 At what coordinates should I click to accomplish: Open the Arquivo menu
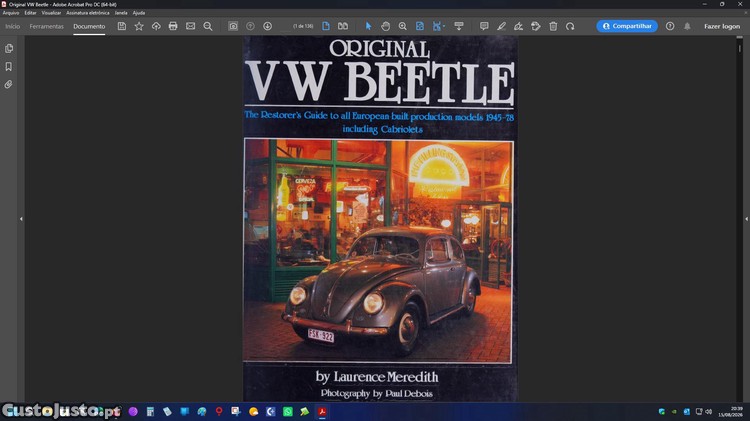tap(11, 13)
